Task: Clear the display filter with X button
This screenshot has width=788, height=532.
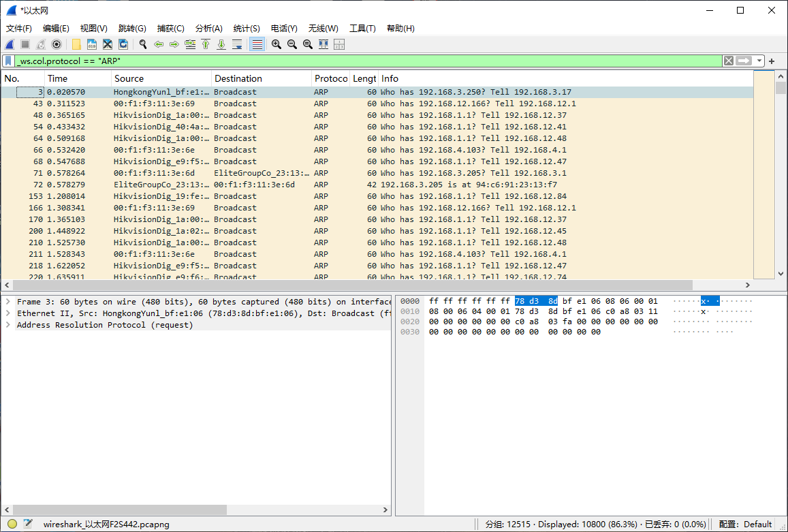Action: (729, 61)
